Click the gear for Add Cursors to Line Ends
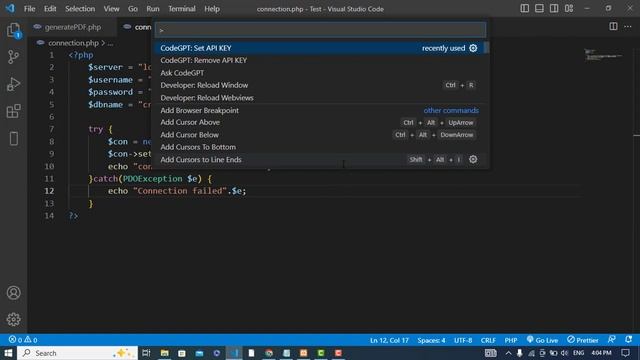 (x=473, y=160)
